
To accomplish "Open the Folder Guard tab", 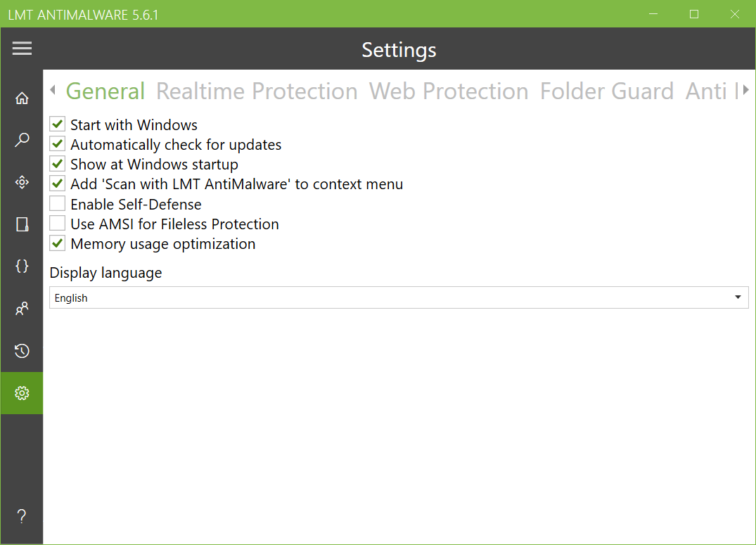I will [606, 91].
